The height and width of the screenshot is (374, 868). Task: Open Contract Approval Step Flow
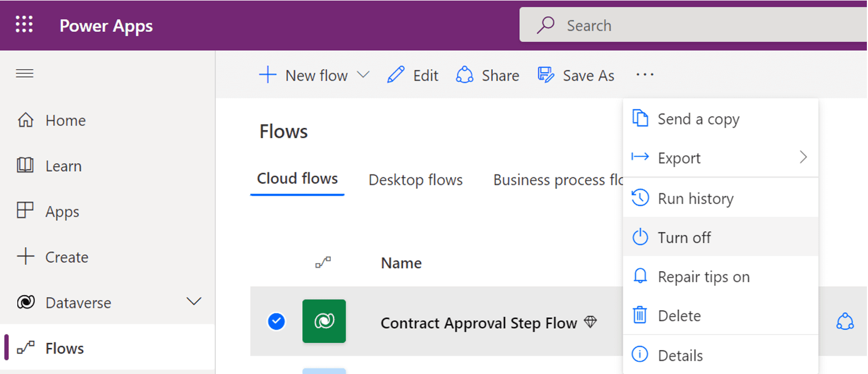click(x=478, y=323)
